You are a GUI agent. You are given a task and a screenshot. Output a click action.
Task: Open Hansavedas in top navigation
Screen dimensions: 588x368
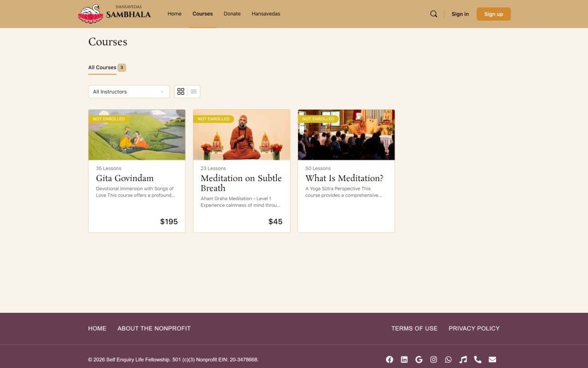266,14
